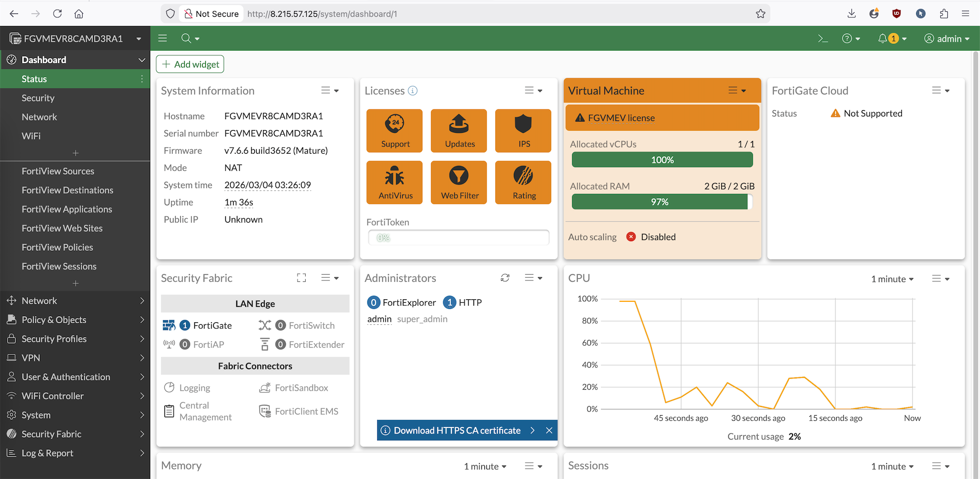Click the Web Filter license tile
The width and height of the screenshot is (980, 479).
coord(459,182)
